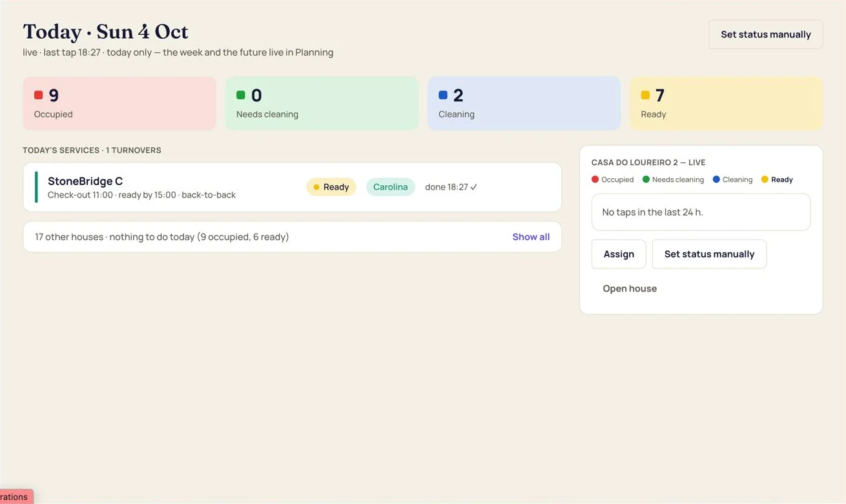Select the Cleaning summary card showing 2
Viewport: 846px width, 504px height.
(x=524, y=103)
